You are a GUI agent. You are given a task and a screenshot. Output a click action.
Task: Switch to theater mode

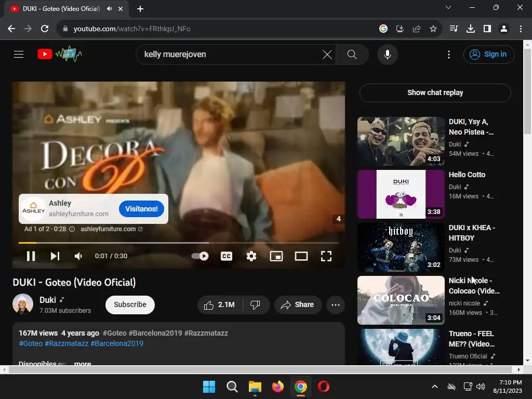[x=301, y=256]
